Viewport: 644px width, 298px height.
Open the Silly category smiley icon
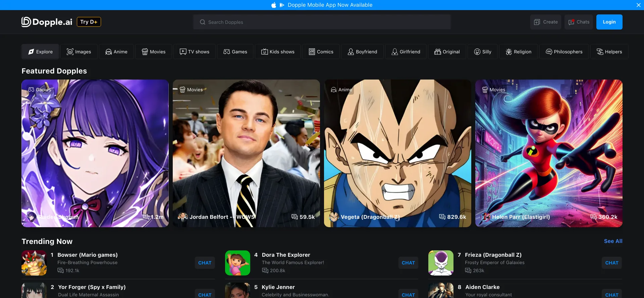[x=477, y=52]
